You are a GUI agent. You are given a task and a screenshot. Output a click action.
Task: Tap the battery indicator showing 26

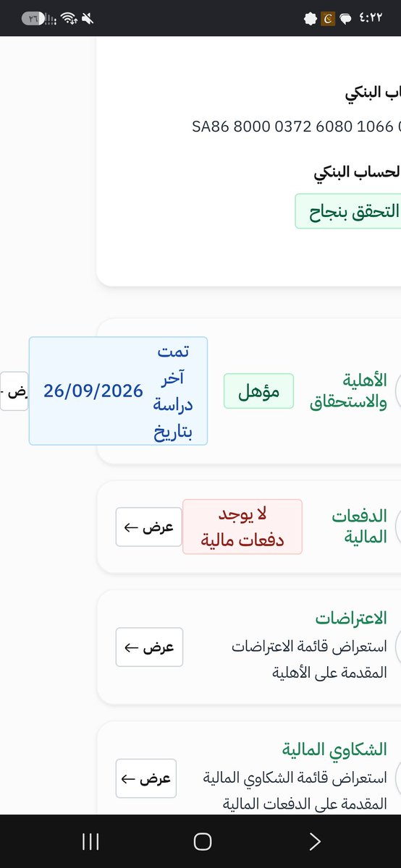pos(33,17)
